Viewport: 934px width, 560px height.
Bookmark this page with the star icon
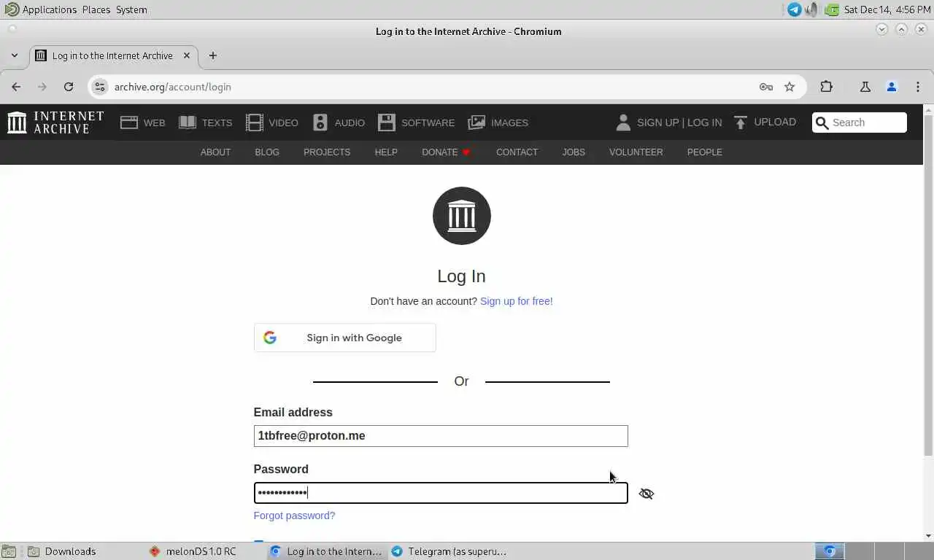click(x=790, y=87)
